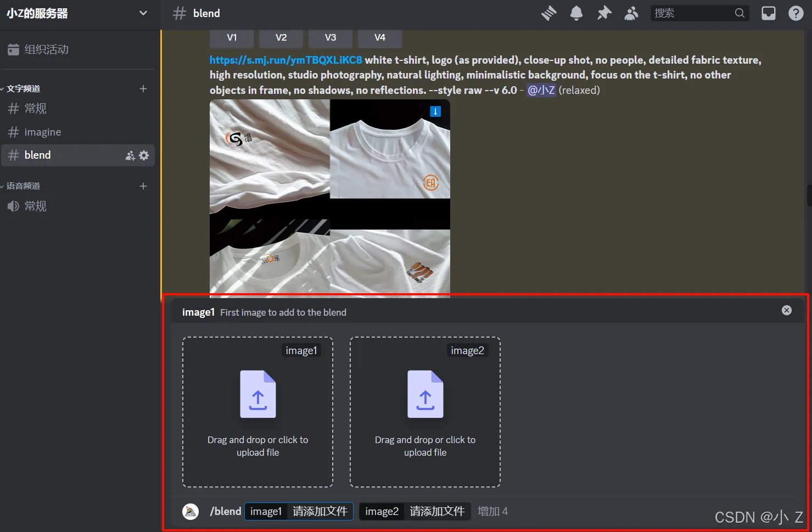Screen dimensions: 812x532
Task: Click the notification bell icon
Action: pos(576,13)
